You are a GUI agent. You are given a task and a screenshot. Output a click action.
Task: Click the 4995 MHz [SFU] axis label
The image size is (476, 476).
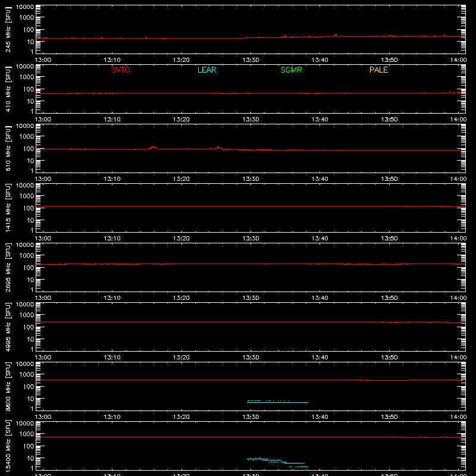(x=8, y=327)
